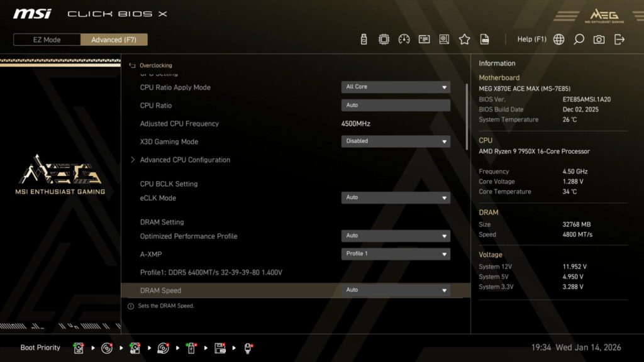The width and height of the screenshot is (644, 362).
Task: Click the Core Voltage 1.288 V value
Action: tap(573, 182)
